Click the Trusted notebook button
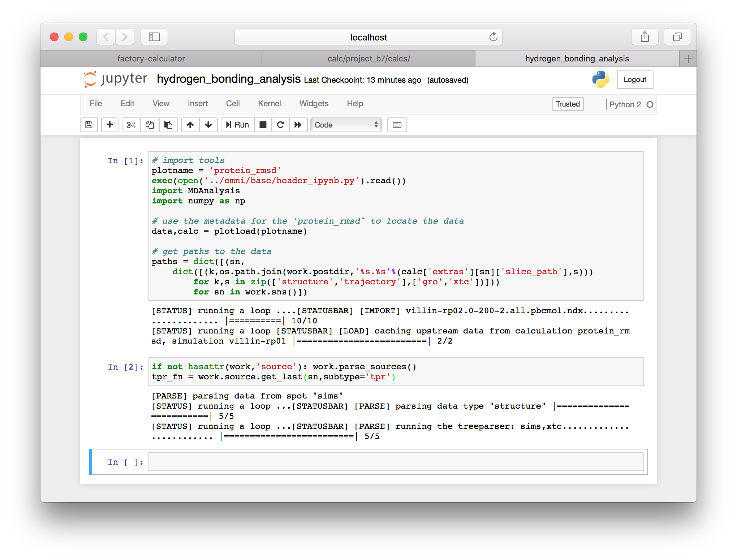737x560 pixels. [x=568, y=104]
